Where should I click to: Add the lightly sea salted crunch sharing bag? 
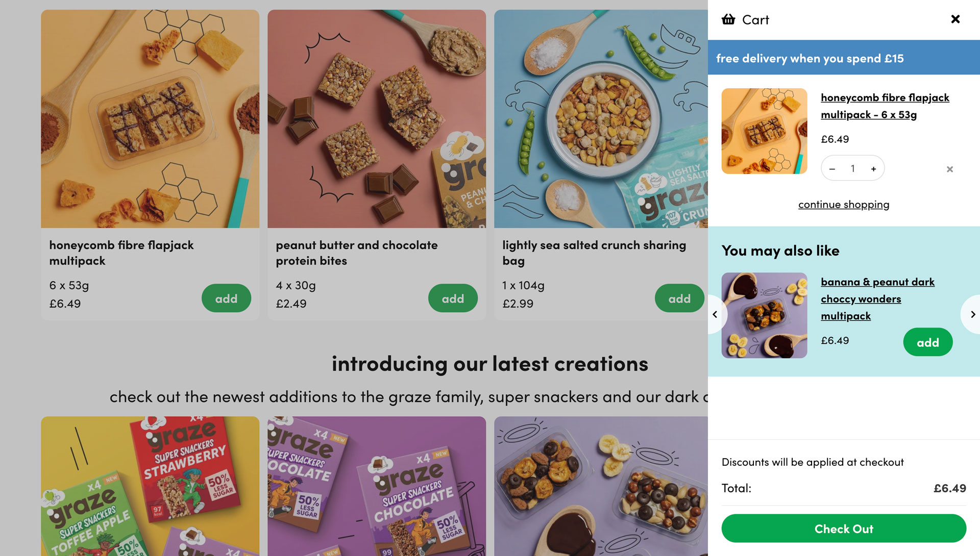679,298
